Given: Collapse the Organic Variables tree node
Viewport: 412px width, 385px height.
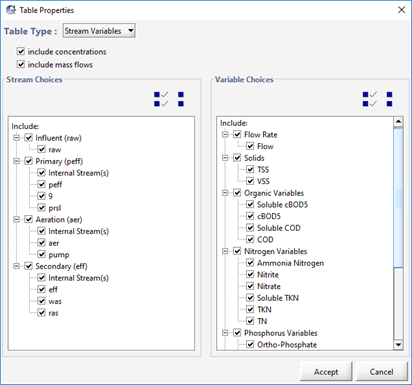Looking at the screenshot, I should click(225, 193).
